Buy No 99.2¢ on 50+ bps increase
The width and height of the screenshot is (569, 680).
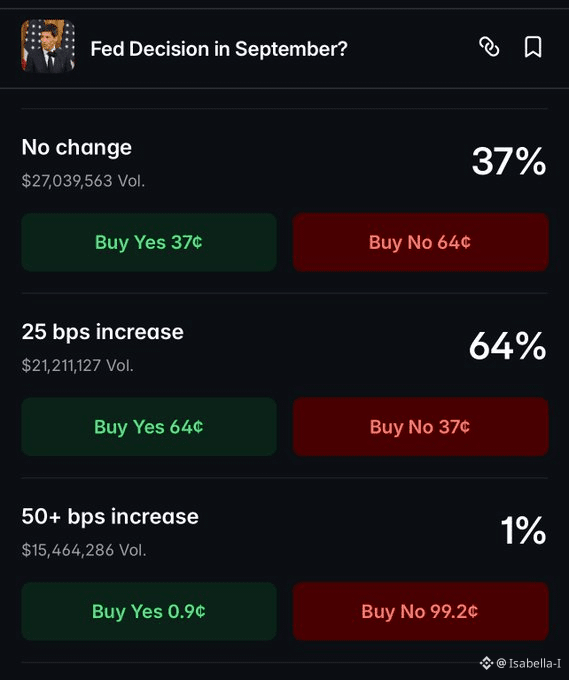click(421, 611)
